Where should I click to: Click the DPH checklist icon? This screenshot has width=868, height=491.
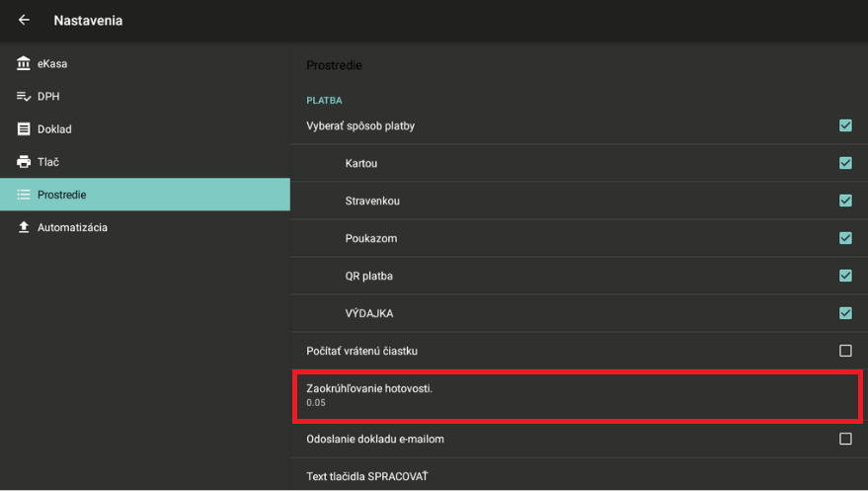(x=24, y=97)
